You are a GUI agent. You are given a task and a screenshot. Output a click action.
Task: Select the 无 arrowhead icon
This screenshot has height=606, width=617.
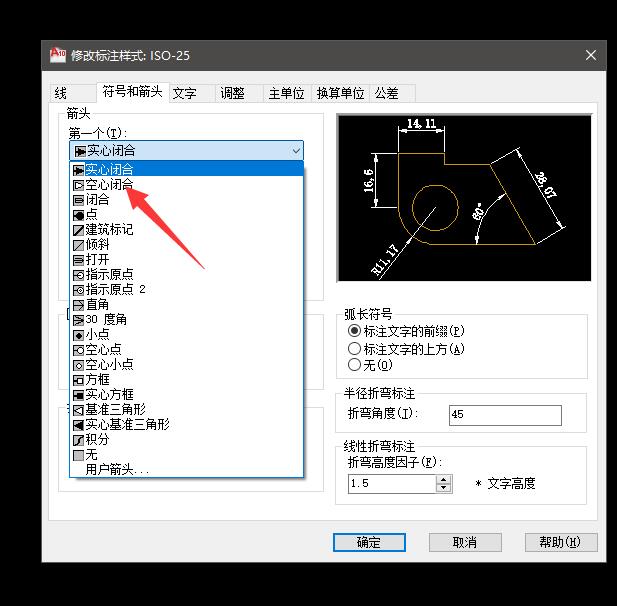pyautogui.click(x=79, y=455)
